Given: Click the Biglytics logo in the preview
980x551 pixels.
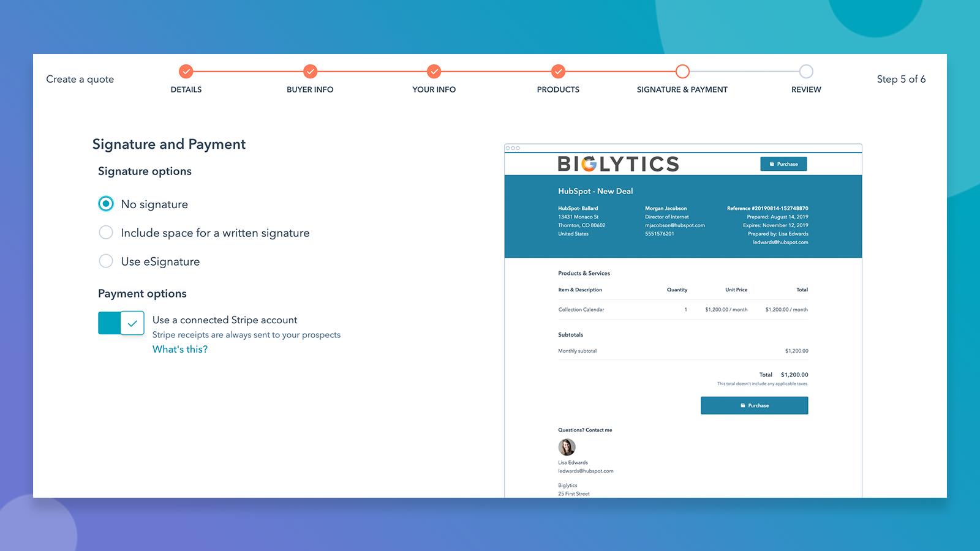Looking at the screenshot, I should (x=619, y=163).
